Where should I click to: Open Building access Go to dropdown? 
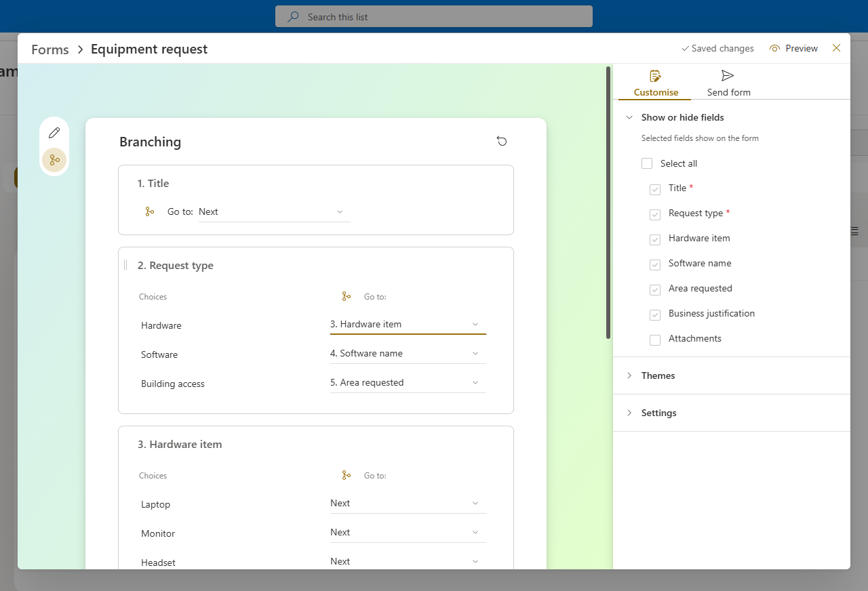(408, 383)
